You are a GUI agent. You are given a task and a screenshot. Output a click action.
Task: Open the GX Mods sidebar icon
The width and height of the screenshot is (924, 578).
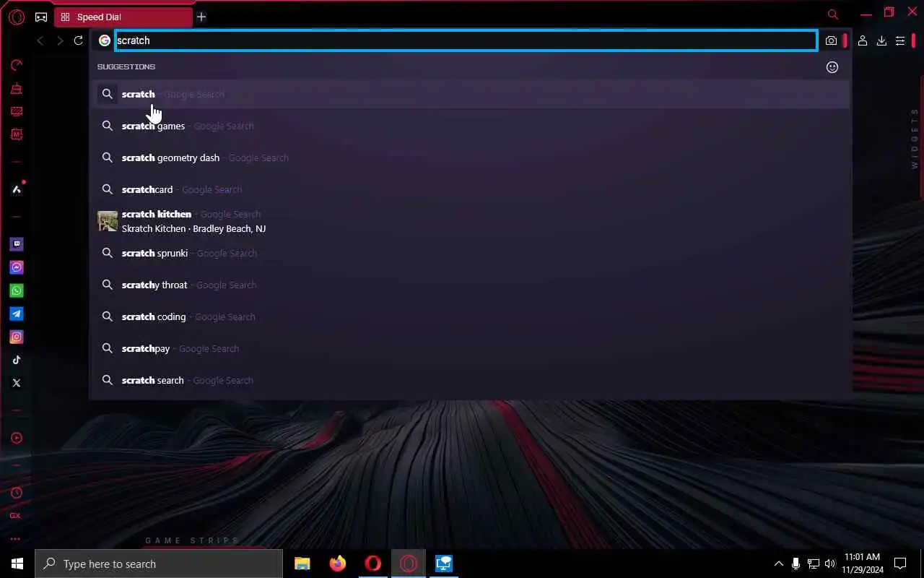[16, 134]
